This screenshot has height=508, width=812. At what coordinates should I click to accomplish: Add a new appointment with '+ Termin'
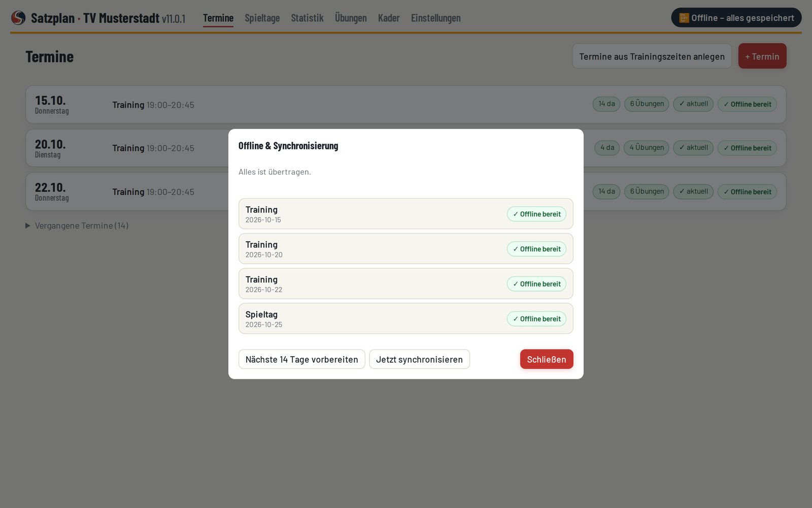point(762,56)
